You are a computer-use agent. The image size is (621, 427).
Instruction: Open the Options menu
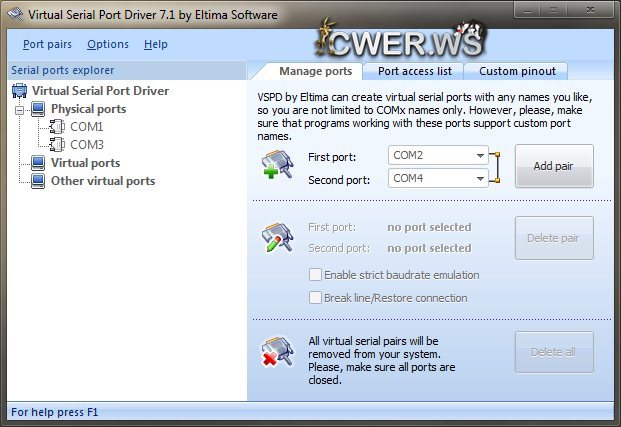click(108, 44)
